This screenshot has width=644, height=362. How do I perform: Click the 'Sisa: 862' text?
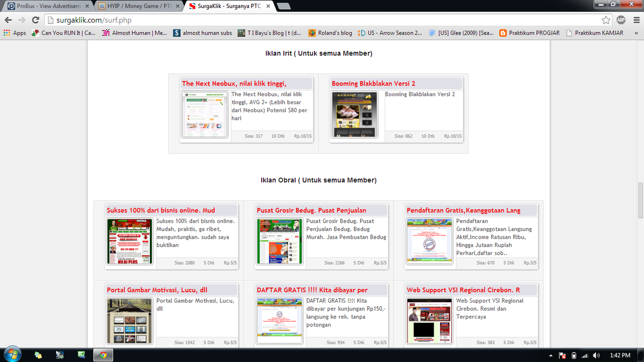click(x=404, y=136)
